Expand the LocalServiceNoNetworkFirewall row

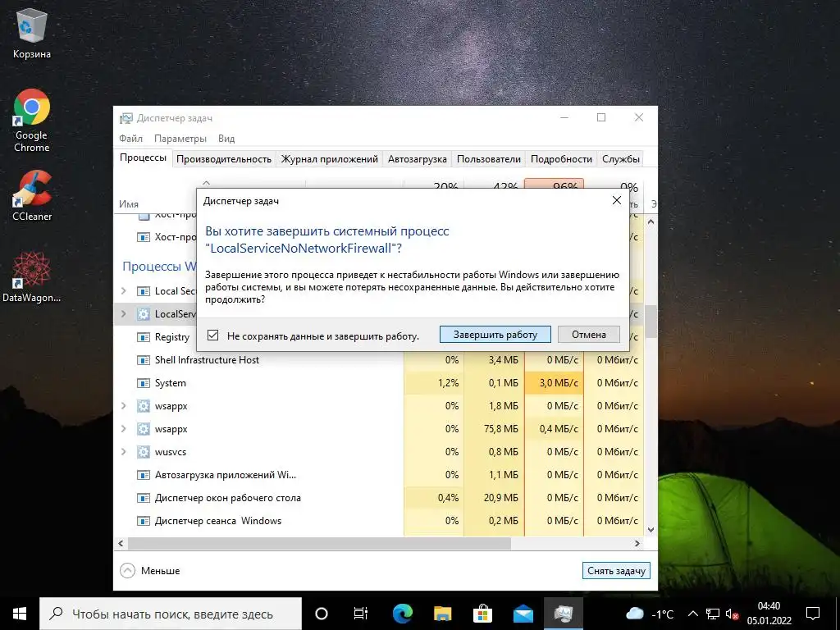click(124, 314)
